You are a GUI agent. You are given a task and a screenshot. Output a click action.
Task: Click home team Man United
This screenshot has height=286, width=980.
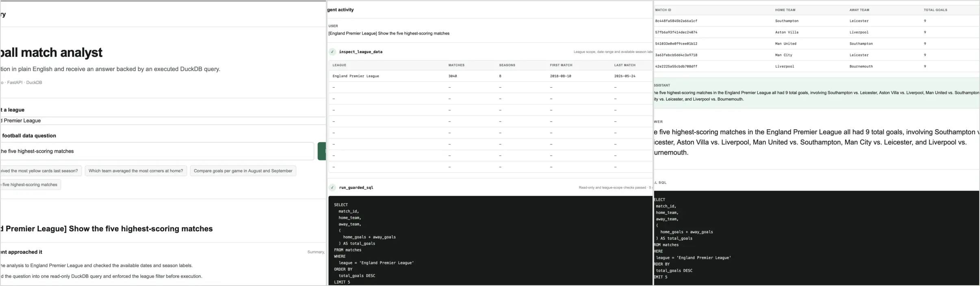[785, 43]
